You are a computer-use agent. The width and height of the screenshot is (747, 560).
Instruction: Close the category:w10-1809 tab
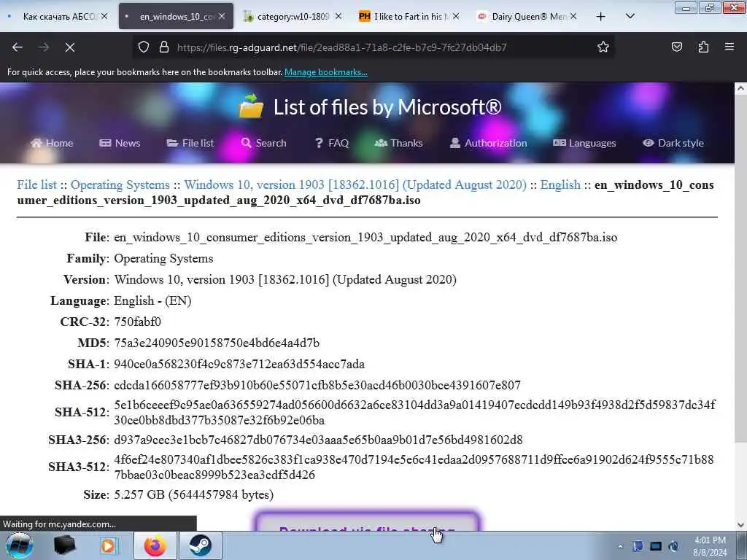pos(338,16)
